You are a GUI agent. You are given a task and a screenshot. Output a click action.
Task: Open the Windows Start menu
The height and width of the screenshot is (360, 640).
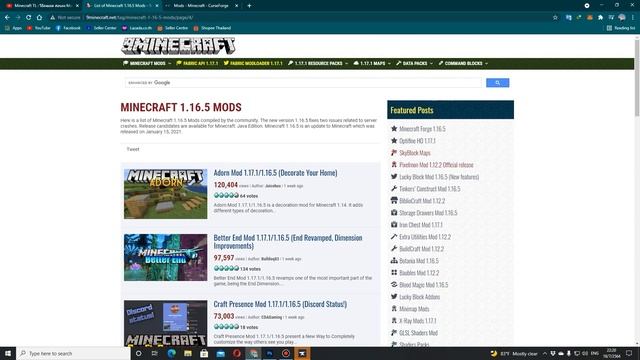point(8,353)
